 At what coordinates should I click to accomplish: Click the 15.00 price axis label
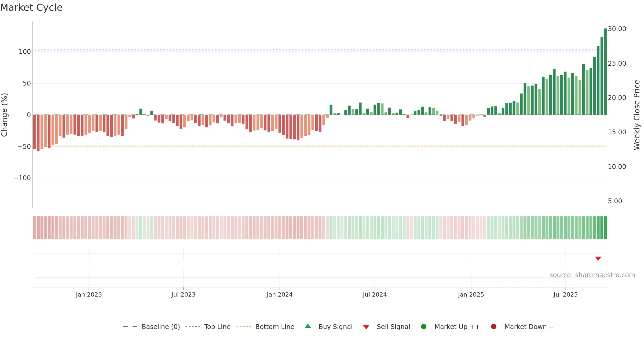pyautogui.click(x=617, y=132)
